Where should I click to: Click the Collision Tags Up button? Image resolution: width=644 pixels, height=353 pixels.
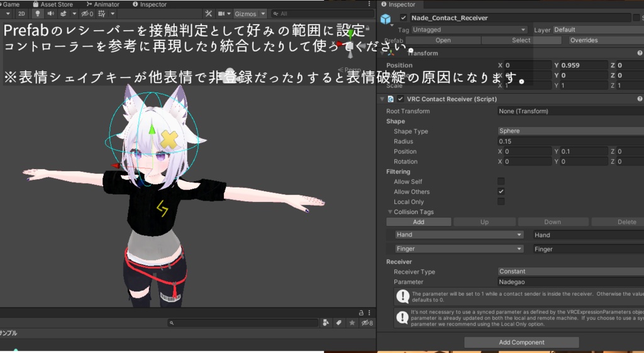[485, 222]
